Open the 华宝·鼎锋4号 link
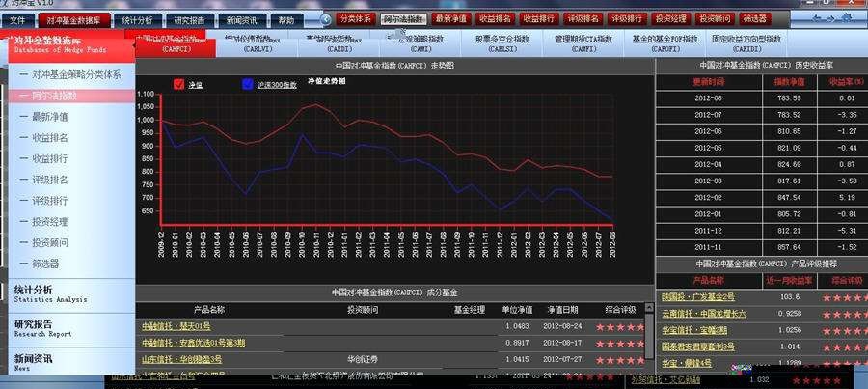This screenshot has height=389, width=868. [x=687, y=364]
